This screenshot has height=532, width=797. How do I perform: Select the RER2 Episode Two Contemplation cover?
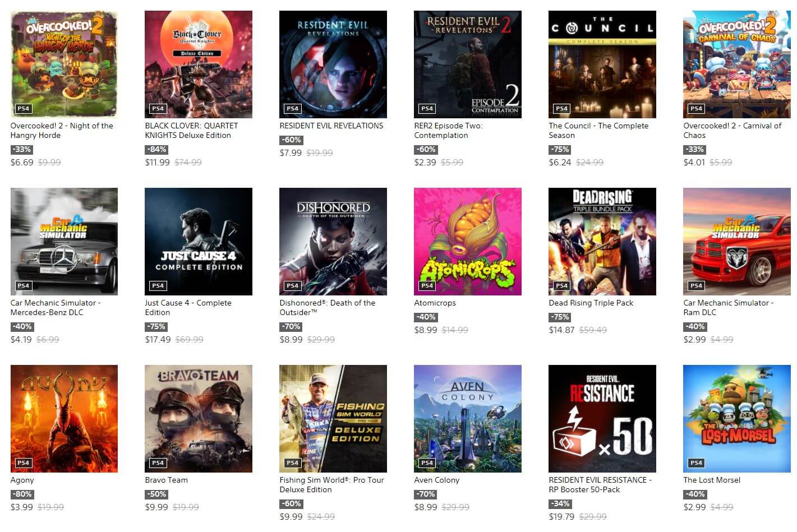pyautogui.click(x=468, y=64)
